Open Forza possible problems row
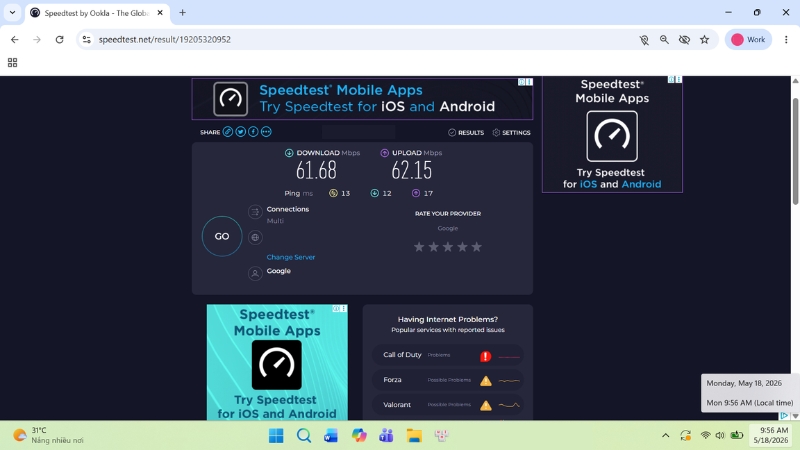 click(448, 380)
